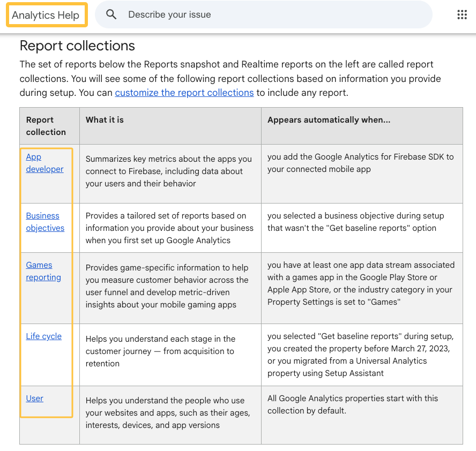Viewport: 476px width, 451px height.
Task: Click the cell mentioning March 27, 2023
Action: pos(362,355)
